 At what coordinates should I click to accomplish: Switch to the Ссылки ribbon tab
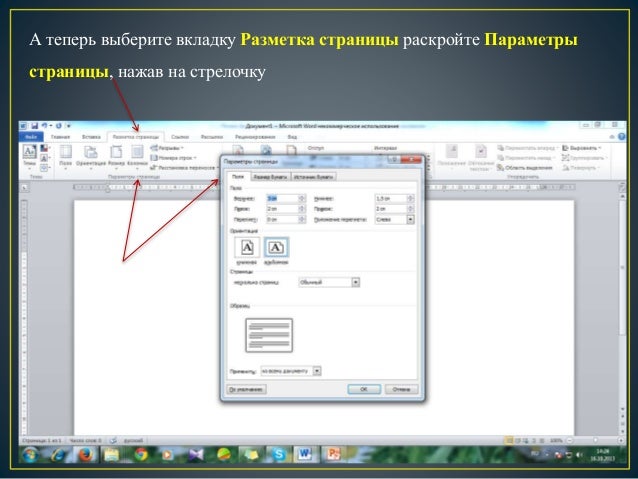[180, 137]
